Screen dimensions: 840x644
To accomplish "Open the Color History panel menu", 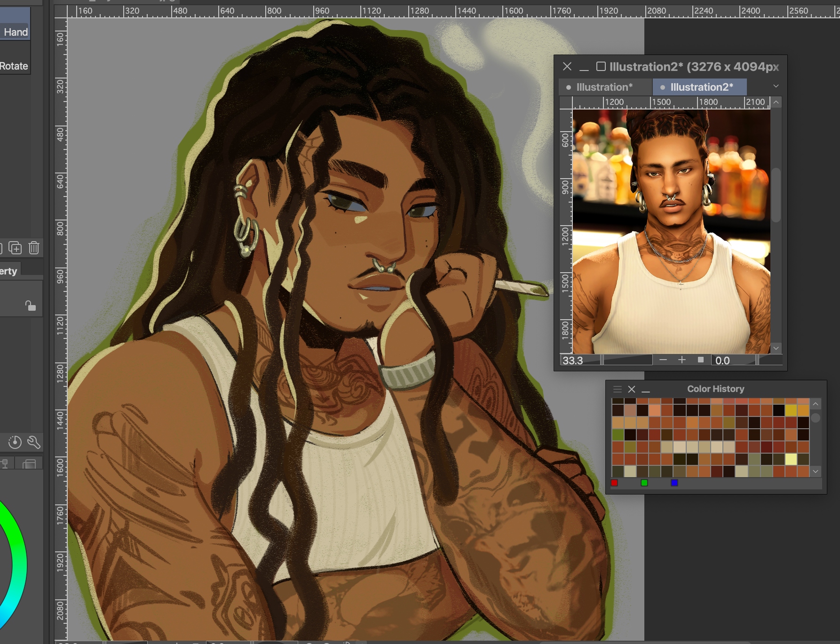I will [x=618, y=389].
